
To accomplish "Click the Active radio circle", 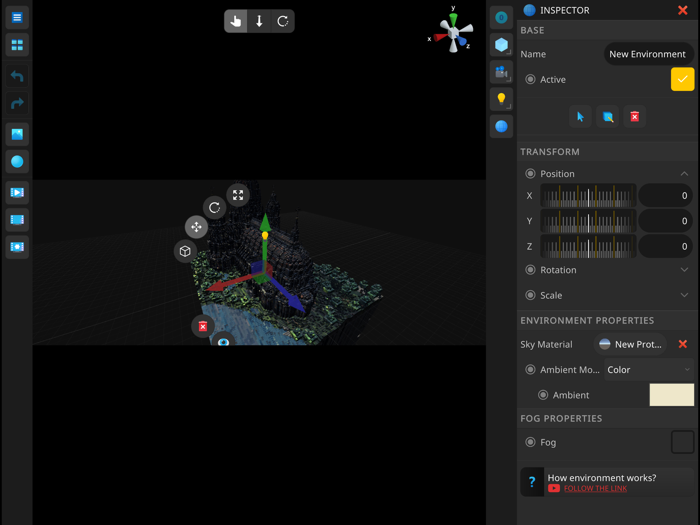I will [530, 79].
